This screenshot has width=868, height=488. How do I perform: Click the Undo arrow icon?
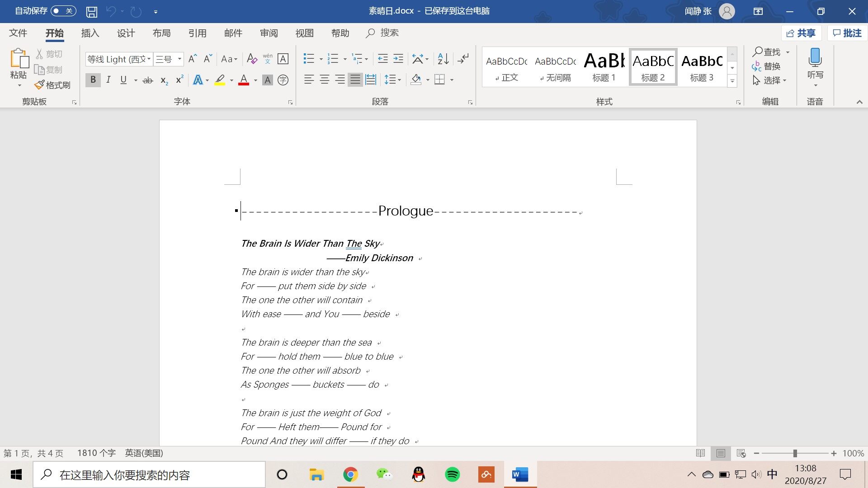click(x=111, y=11)
